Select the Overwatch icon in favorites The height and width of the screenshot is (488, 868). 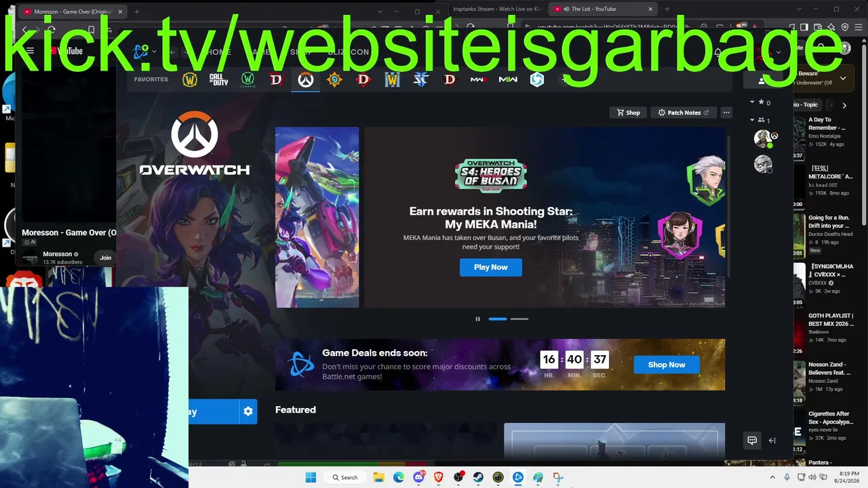[x=306, y=80]
